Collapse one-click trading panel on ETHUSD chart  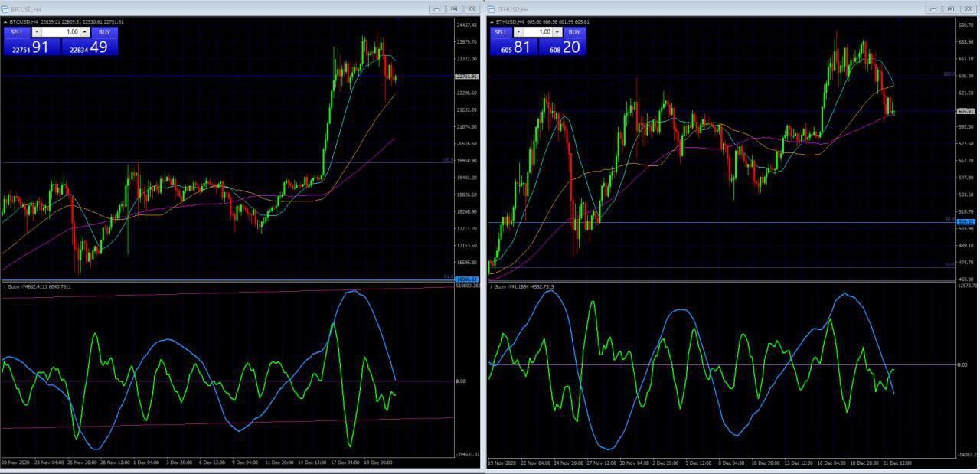[x=491, y=22]
